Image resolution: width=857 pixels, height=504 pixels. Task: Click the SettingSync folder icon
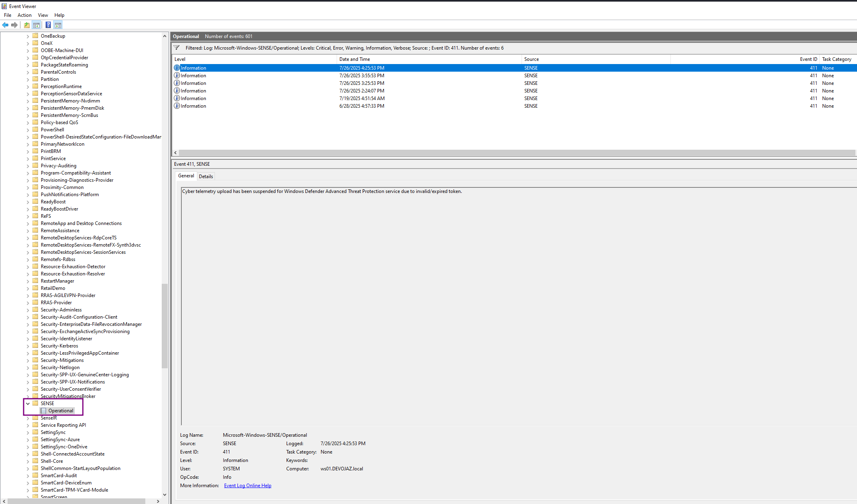pyautogui.click(x=36, y=432)
